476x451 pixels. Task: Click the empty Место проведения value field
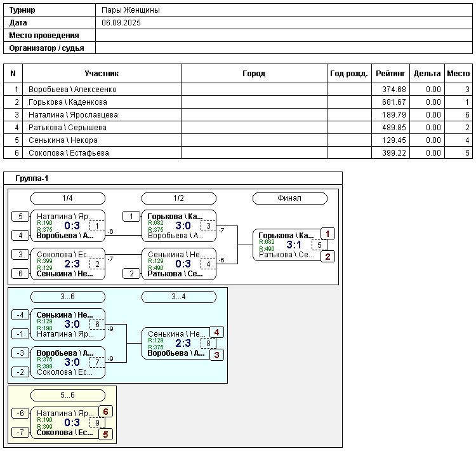click(283, 36)
